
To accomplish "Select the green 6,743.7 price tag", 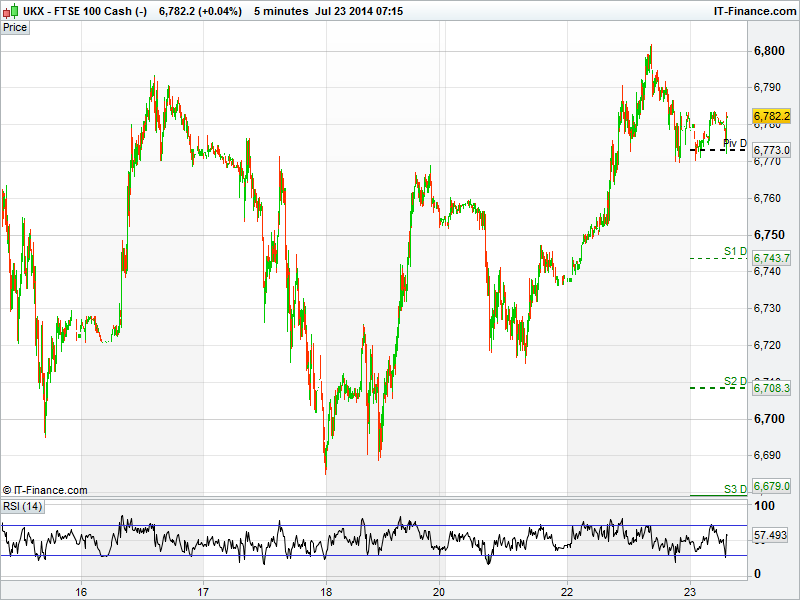I will tap(772, 258).
